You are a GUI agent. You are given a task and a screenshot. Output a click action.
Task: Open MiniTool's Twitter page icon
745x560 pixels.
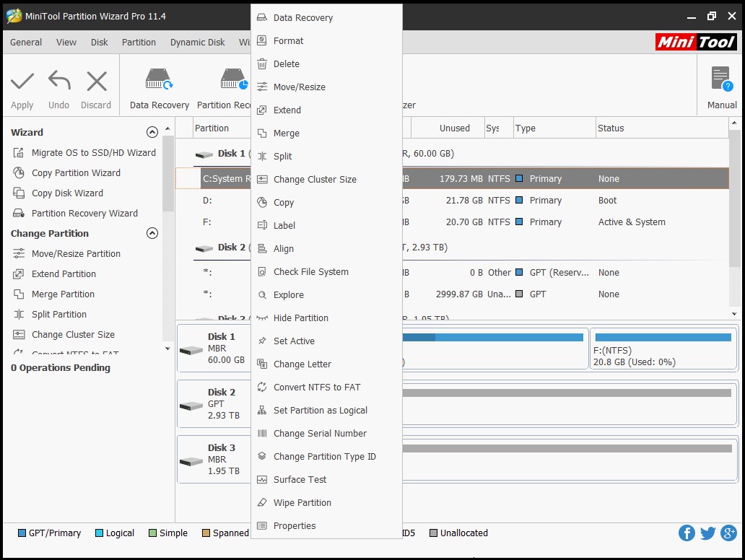click(x=707, y=533)
